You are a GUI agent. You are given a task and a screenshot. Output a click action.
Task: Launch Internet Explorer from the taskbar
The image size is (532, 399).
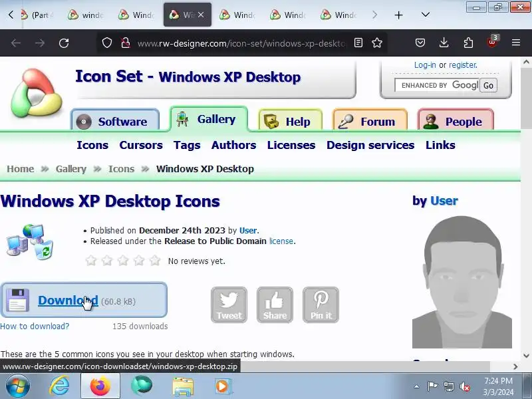60,386
